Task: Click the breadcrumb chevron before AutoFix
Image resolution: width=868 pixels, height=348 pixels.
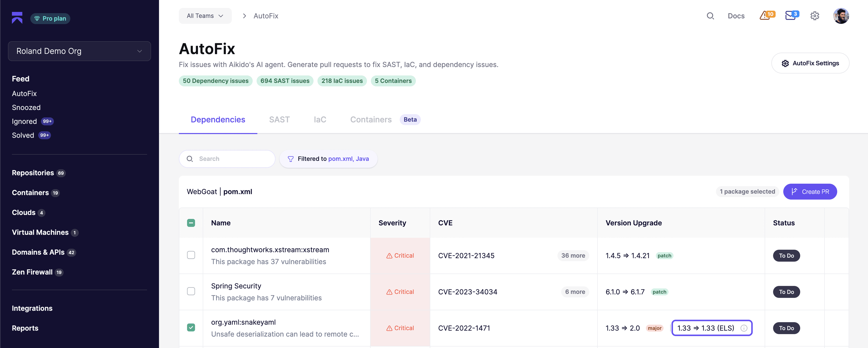Action: (x=244, y=16)
